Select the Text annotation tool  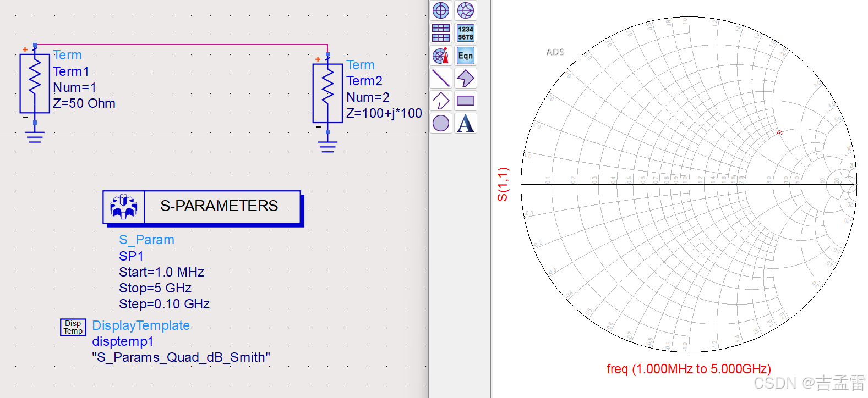pyautogui.click(x=466, y=123)
